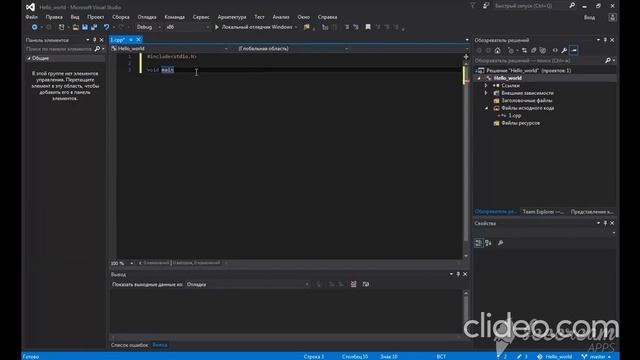Pin the Solution Explorer panel (auto hide)
Image resolution: width=640 pixels, height=360 pixels.
point(605,40)
